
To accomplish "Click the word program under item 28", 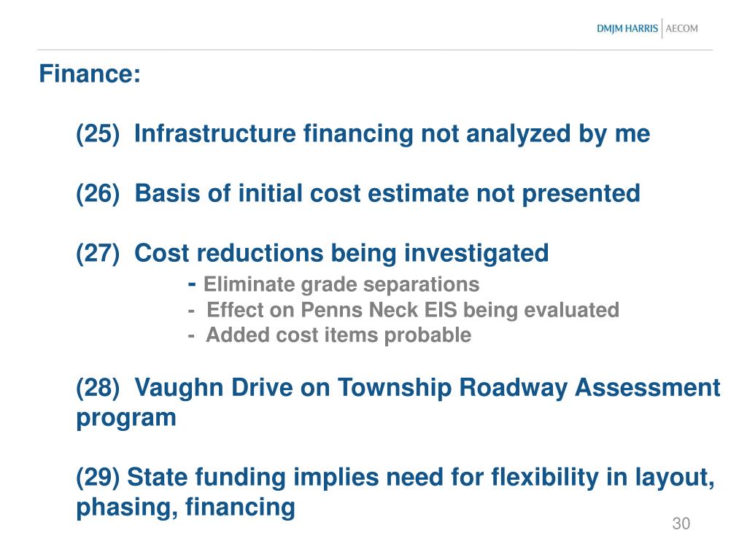I will pyautogui.click(x=126, y=418).
